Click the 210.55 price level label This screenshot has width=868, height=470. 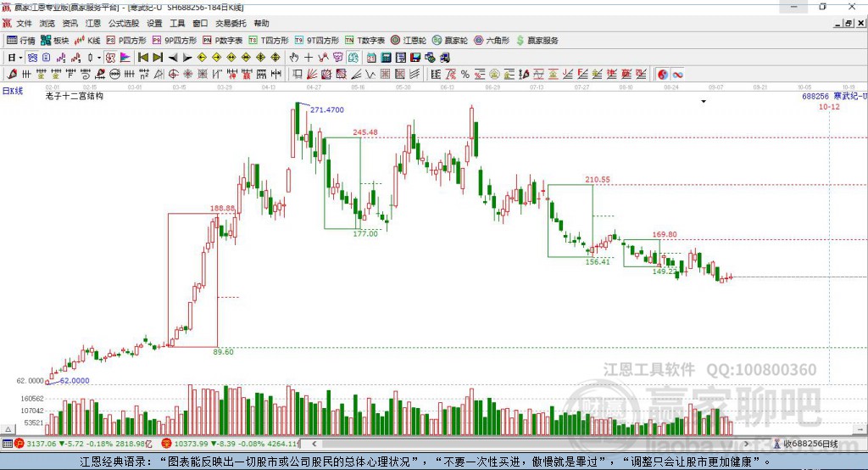coord(598,179)
